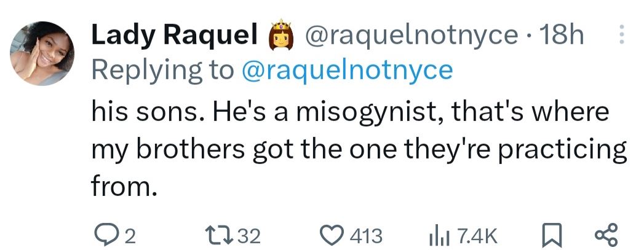This screenshot has width=644, height=250.
Task: Click the gray 'Replying to' label
Action: coord(163,70)
